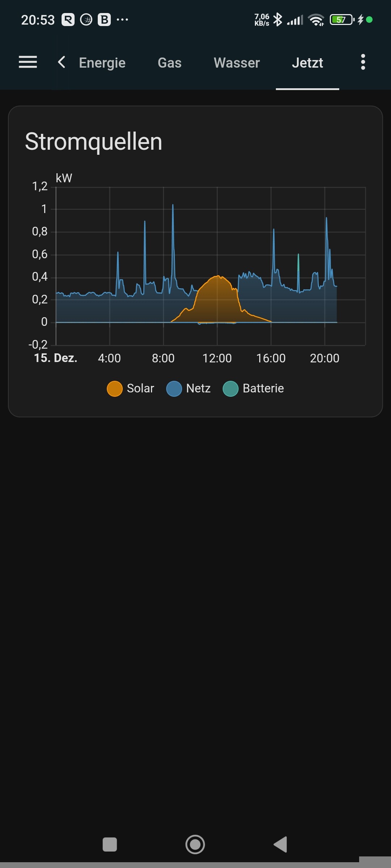391x868 pixels.
Task: Open Android recent apps square button
Action: [110, 844]
